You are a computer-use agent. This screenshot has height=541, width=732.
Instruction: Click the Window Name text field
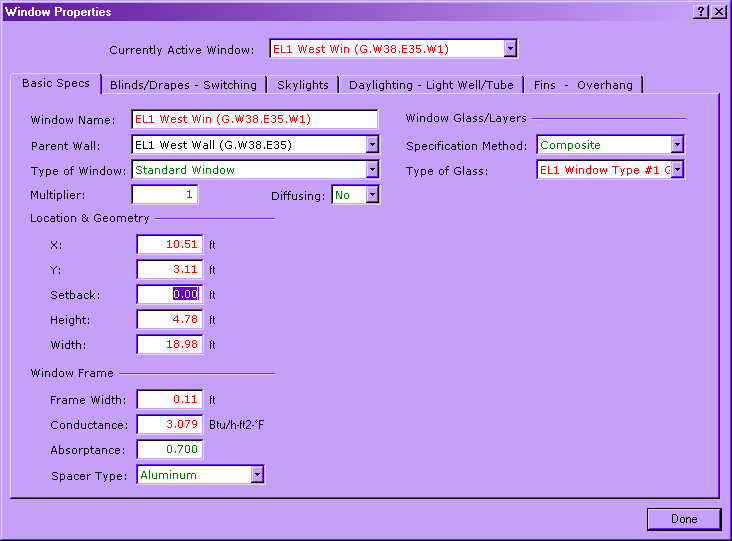pos(254,120)
